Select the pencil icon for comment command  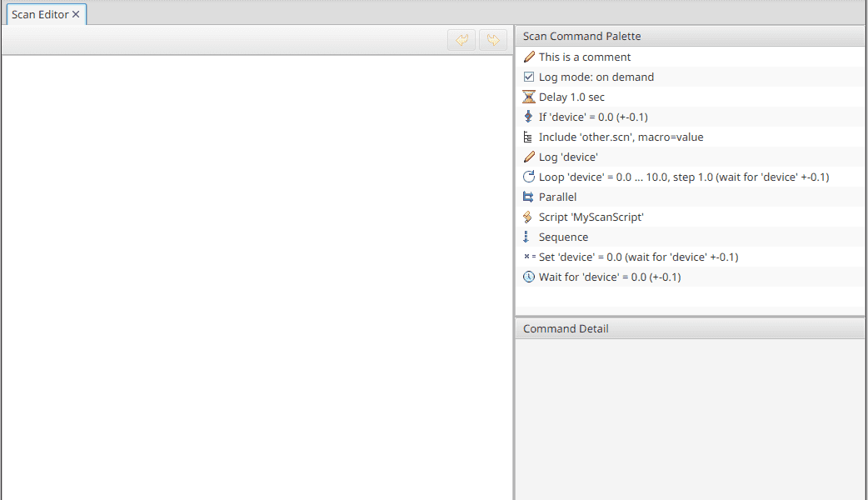tap(528, 57)
